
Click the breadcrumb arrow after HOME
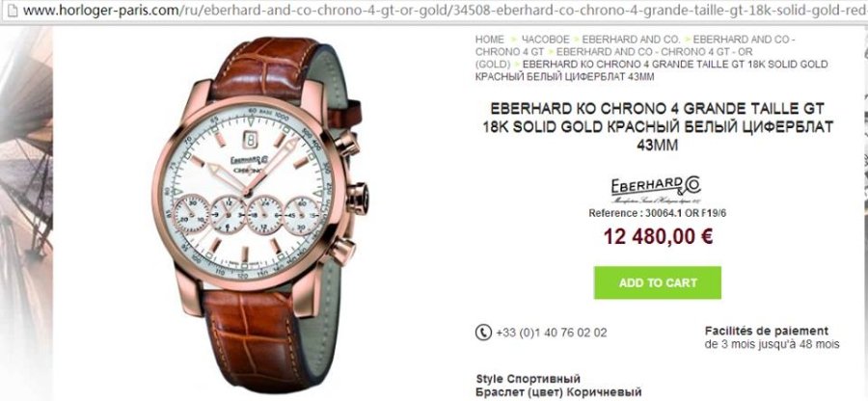tap(514, 40)
